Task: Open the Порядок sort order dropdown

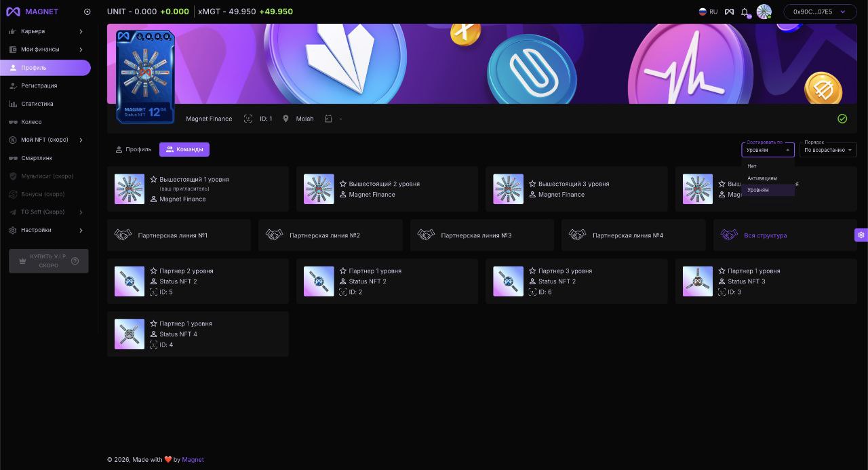Action: click(x=828, y=150)
